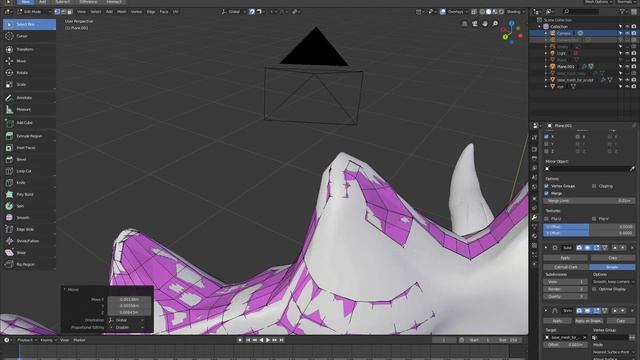Expand the Plane.001 outliner item

click(546, 67)
